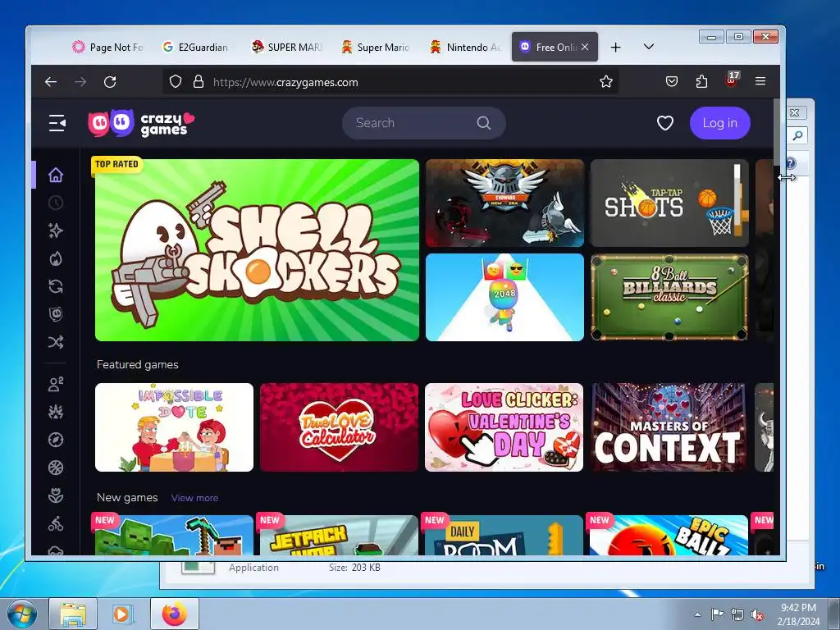The width and height of the screenshot is (840, 630).
Task: Open True Love Calculator game
Action: click(x=339, y=427)
